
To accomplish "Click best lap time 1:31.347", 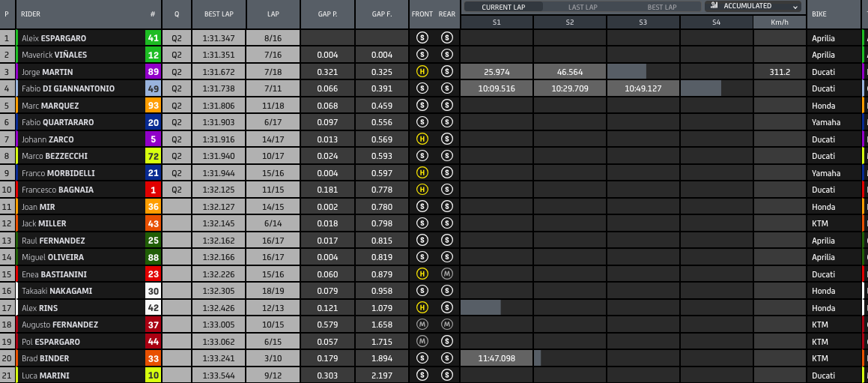I will pos(219,38).
